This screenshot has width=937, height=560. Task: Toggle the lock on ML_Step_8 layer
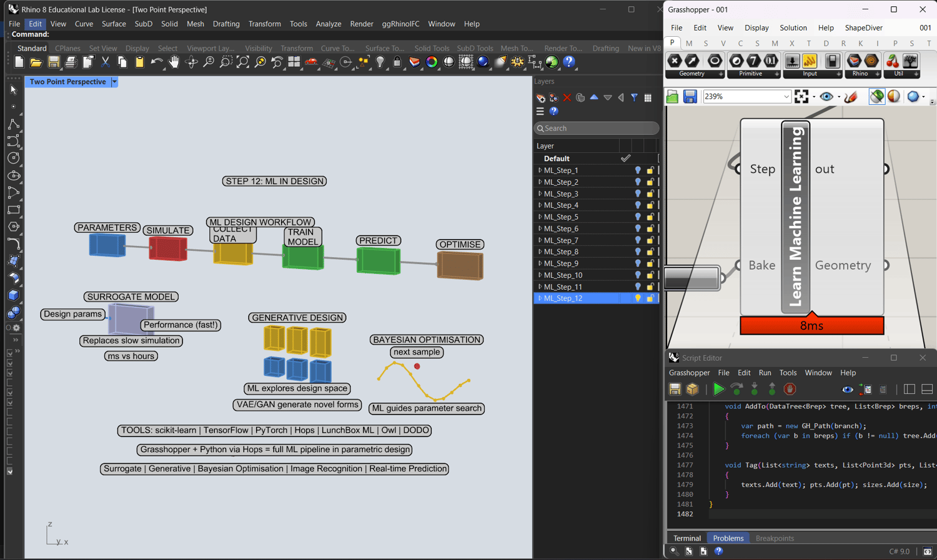650,252
